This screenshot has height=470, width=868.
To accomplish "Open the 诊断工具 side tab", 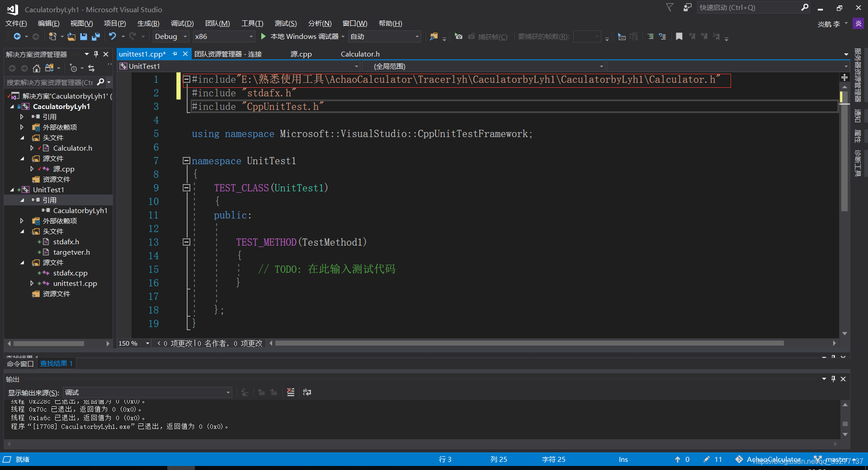I will coord(858,163).
